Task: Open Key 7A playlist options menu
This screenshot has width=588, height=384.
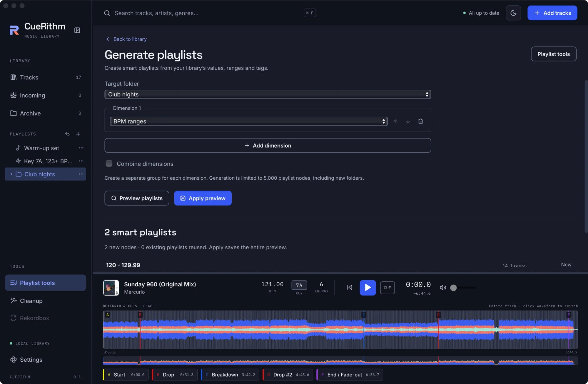Action: (81, 161)
